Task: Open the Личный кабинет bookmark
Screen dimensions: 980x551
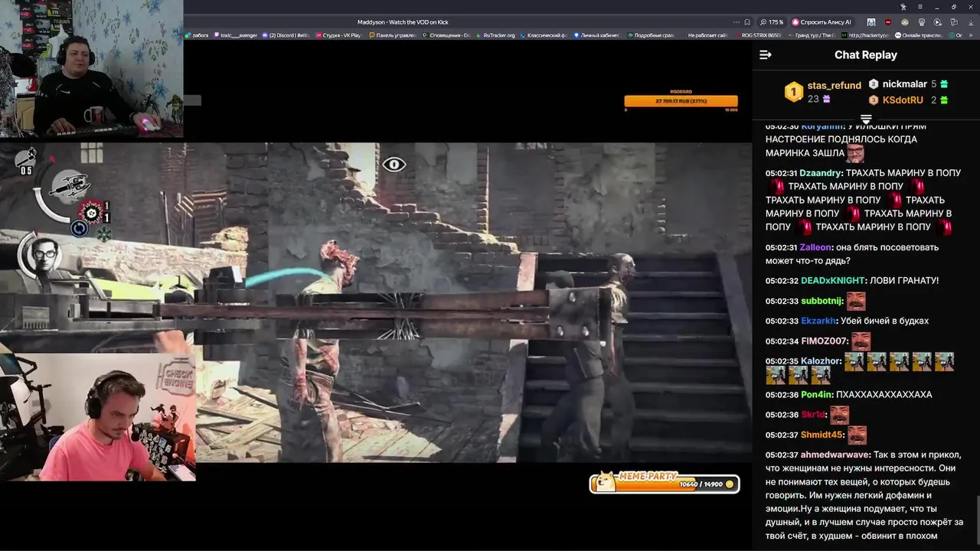Action: click(598, 35)
